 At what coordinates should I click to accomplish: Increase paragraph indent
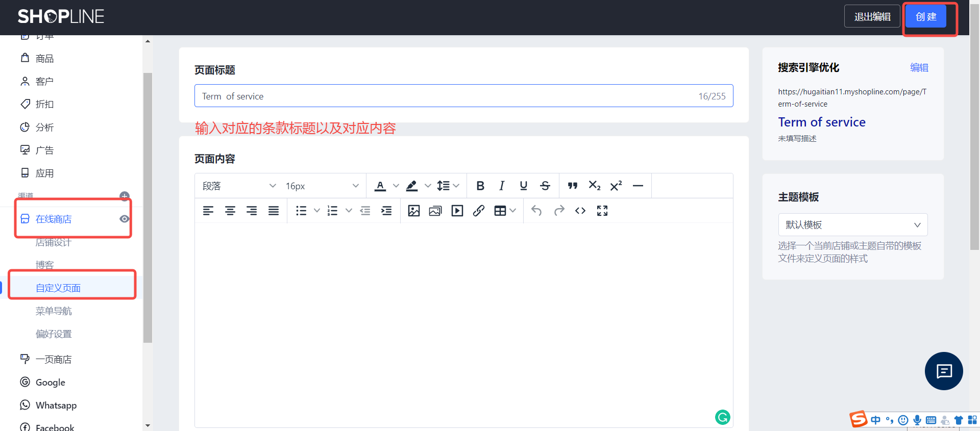click(x=386, y=211)
